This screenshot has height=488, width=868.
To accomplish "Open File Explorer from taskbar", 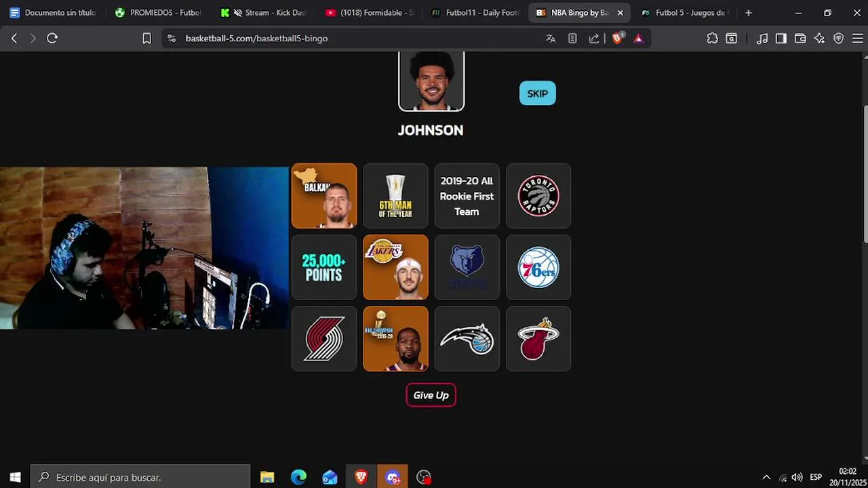I will click(267, 477).
